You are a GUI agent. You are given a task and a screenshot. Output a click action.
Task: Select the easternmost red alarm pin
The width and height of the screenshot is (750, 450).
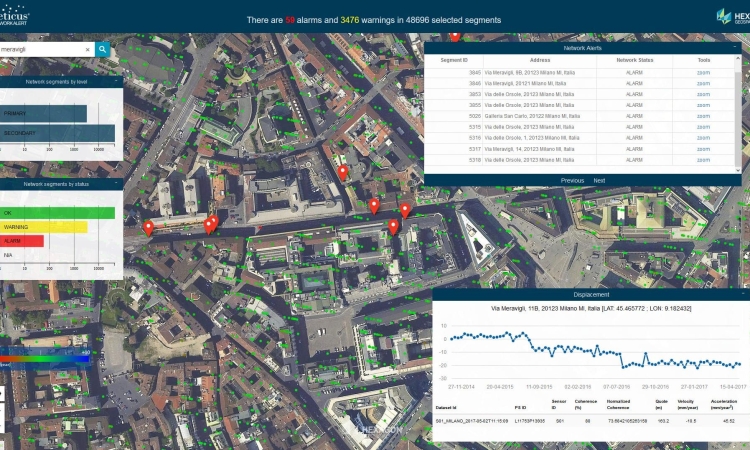point(405,210)
